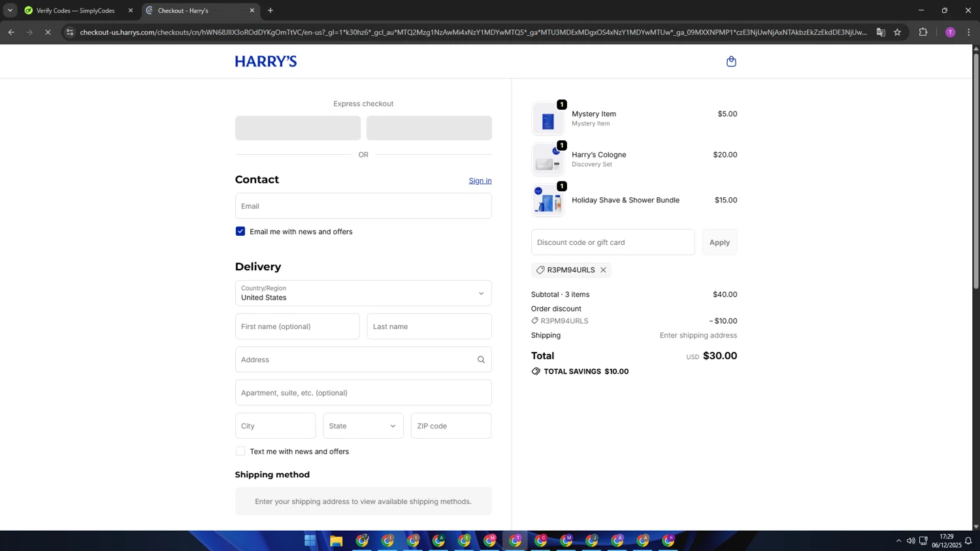Open the notifications bell in system tray

click(x=968, y=541)
